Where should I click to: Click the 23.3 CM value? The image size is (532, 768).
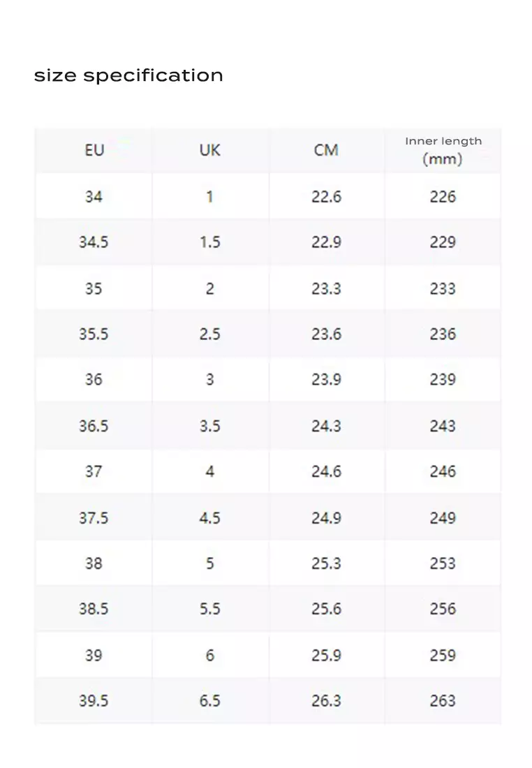coord(326,288)
